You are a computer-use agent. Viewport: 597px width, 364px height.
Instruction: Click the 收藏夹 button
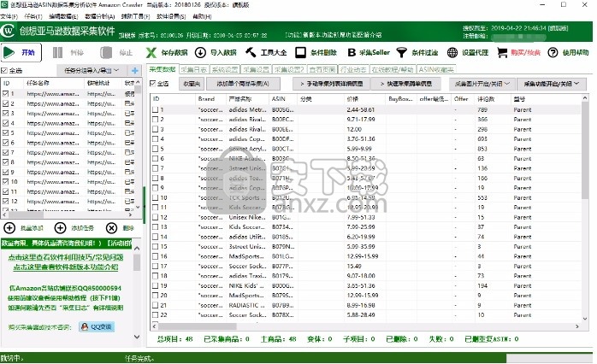coord(192,84)
